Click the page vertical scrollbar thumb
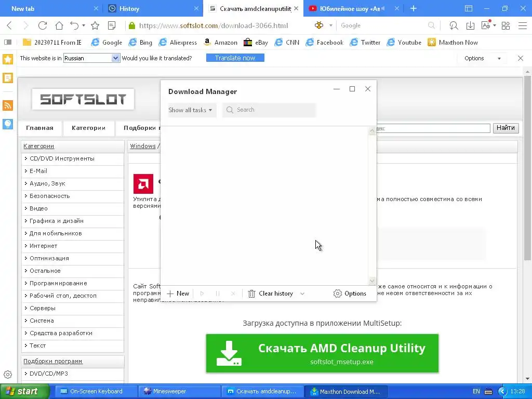This screenshot has width=532, height=399. [x=528, y=168]
